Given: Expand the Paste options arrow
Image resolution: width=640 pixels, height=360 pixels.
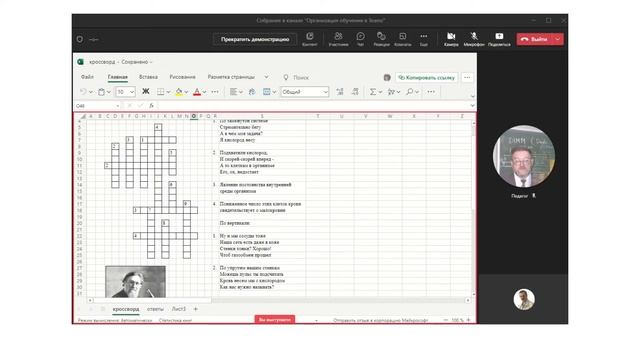Looking at the screenshot, I should coord(109,92).
